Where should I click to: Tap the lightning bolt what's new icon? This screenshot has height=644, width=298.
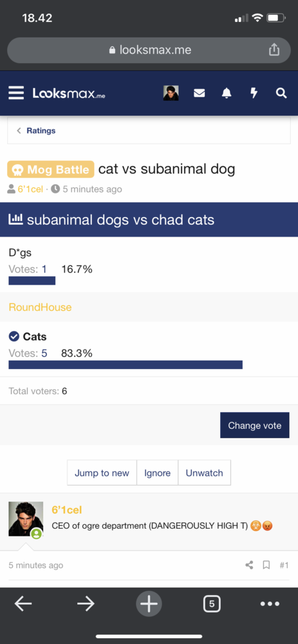click(254, 93)
